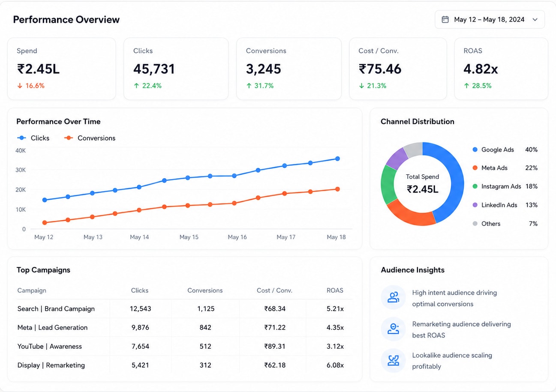Click the 5.21x ROAS cell
Viewport: 556px width, 392px height.
pyautogui.click(x=335, y=309)
